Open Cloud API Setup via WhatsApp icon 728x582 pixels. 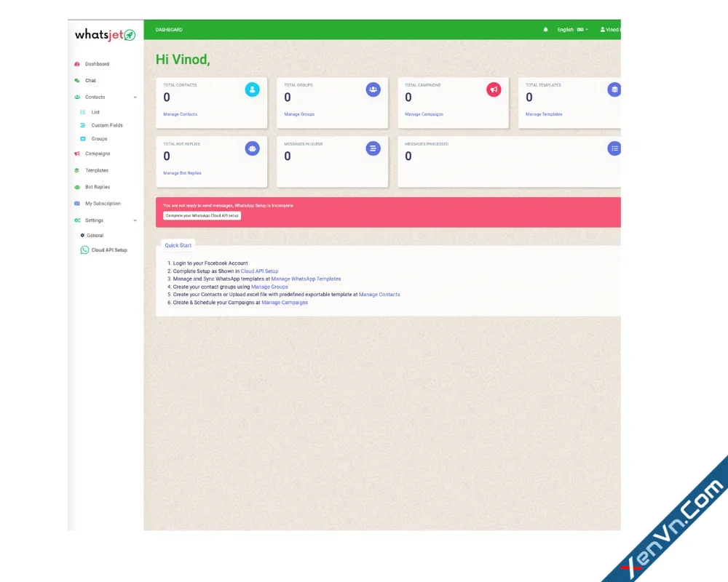coord(84,250)
